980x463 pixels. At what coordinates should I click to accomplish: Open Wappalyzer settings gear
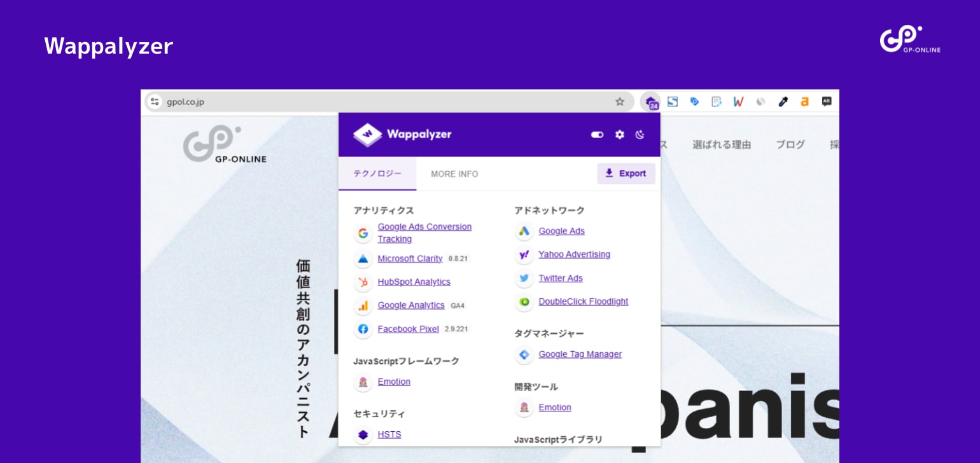point(619,135)
